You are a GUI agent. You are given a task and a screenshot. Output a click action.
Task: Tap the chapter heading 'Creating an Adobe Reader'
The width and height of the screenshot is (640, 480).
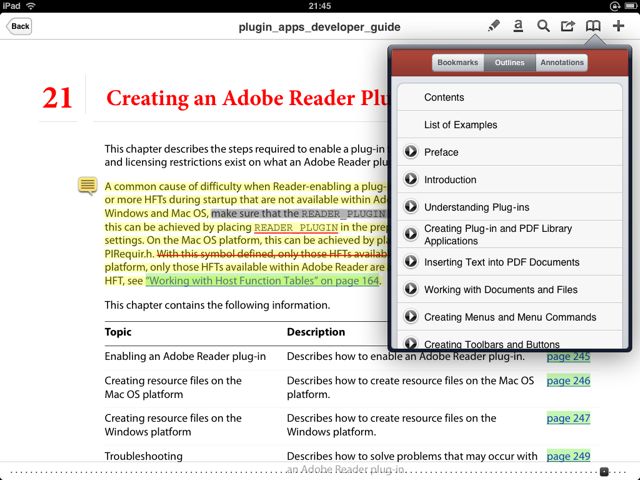(247, 98)
